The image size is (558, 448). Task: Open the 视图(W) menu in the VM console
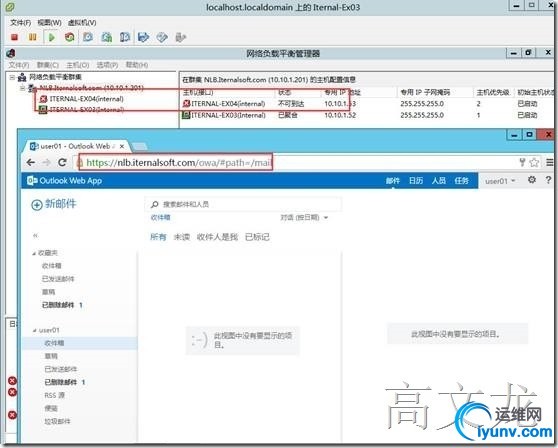tap(49, 22)
